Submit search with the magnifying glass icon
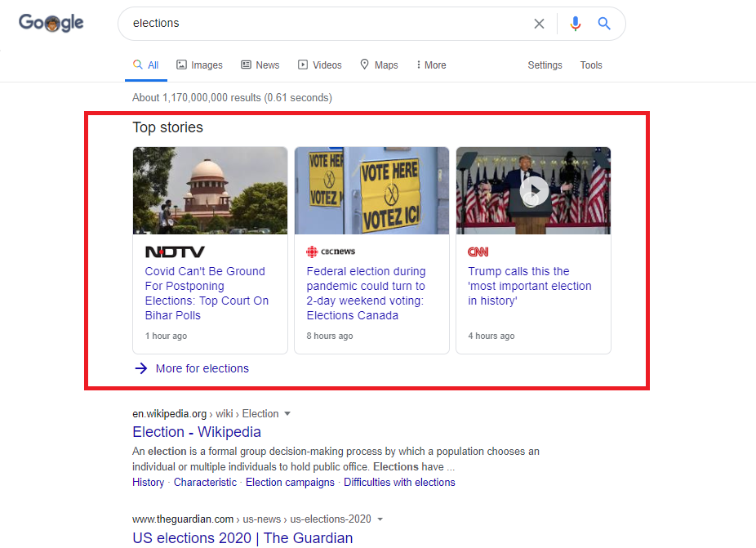Screen dimensions: 756x548 604,23
